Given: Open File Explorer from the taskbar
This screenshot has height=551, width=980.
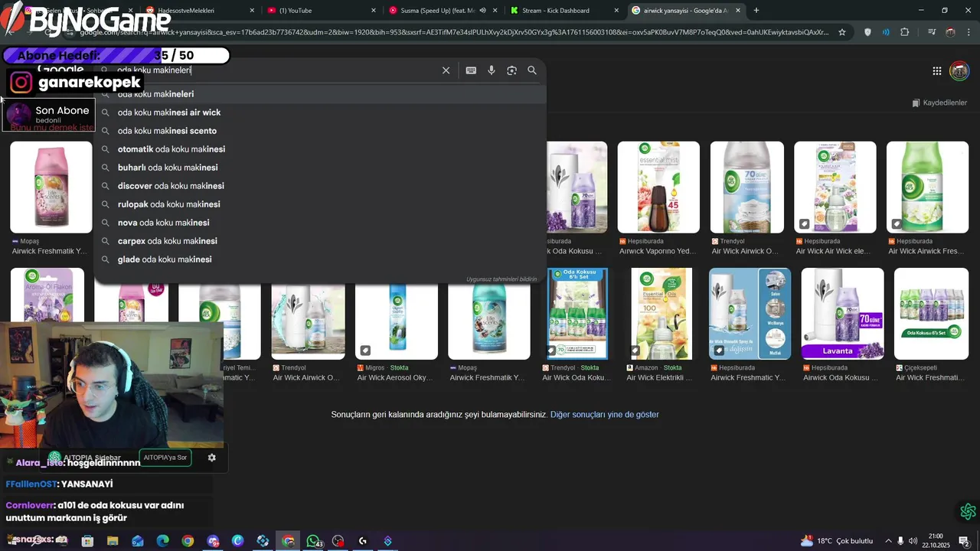Looking at the screenshot, I should coord(113,541).
